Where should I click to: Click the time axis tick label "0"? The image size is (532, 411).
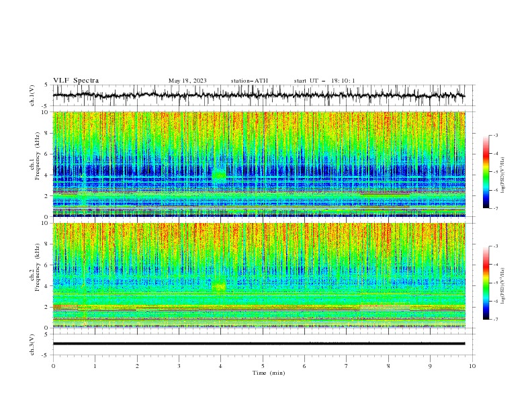[53, 366]
